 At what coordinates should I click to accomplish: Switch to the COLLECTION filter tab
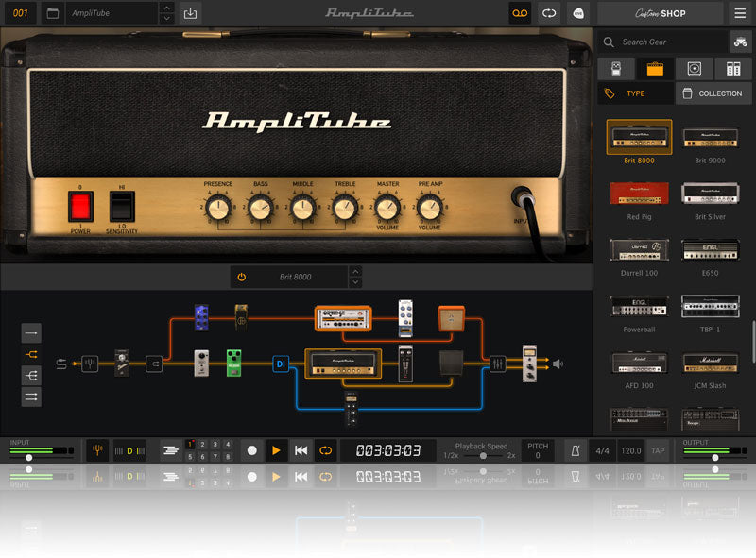(x=714, y=93)
